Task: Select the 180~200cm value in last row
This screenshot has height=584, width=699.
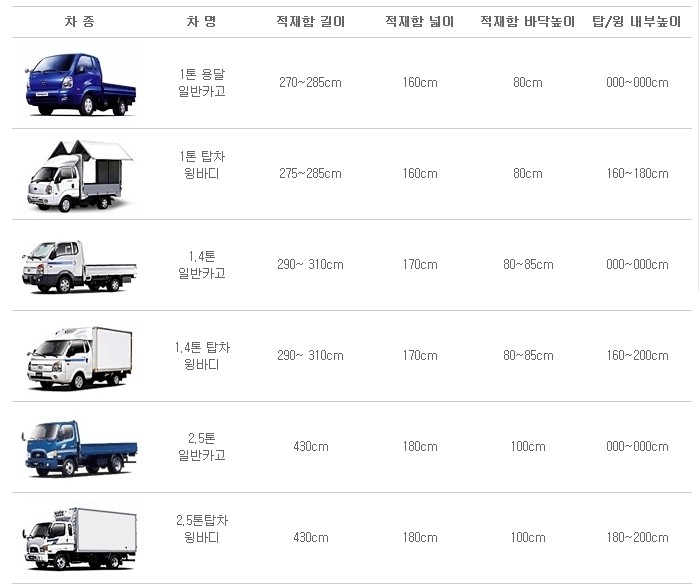Action: coord(637,537)
